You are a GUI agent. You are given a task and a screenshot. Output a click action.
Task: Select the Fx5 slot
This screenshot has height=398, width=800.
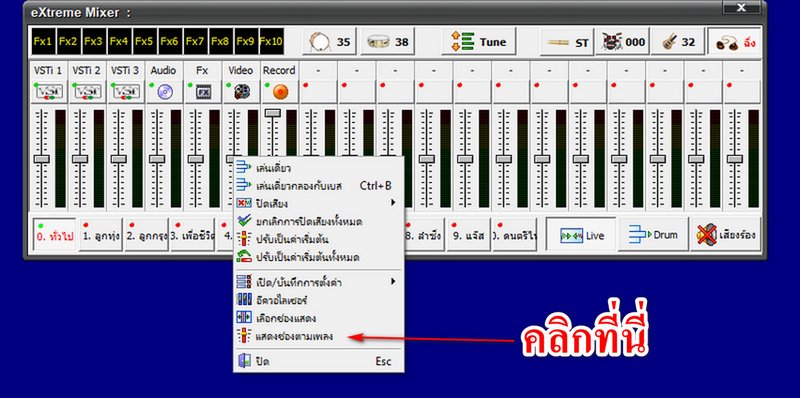(144, 42)
